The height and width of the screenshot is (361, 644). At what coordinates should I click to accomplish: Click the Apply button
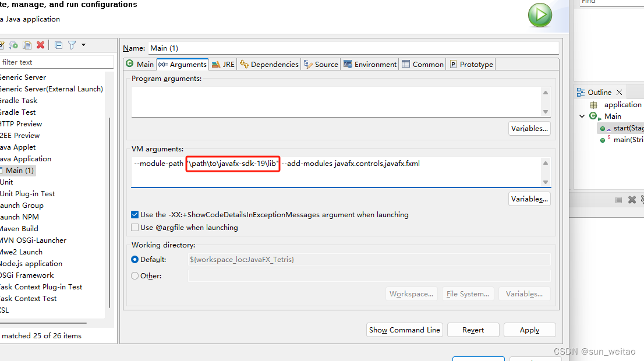529,330
